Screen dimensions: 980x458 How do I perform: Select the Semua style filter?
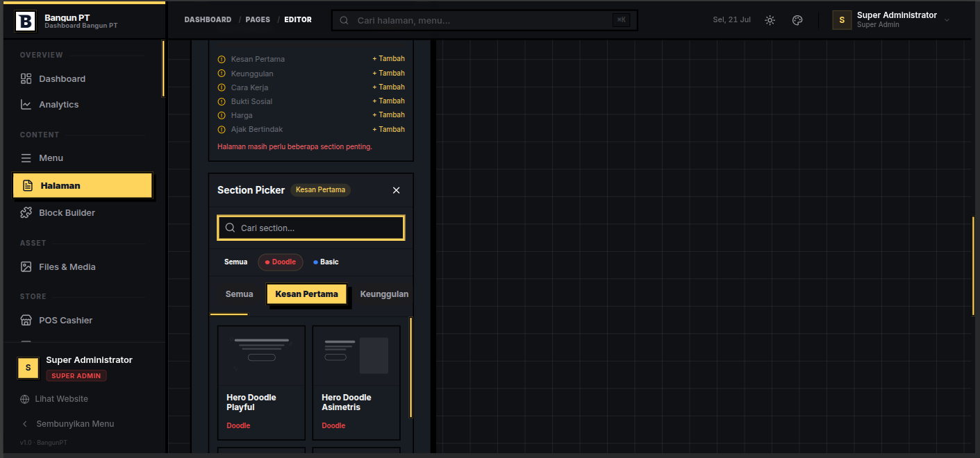pyautogui.click(x=235, y=262)
